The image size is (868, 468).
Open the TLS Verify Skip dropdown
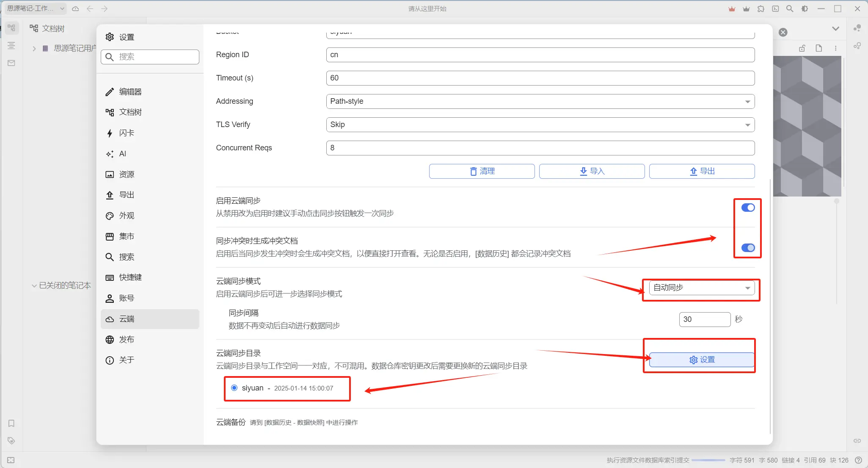540,125
